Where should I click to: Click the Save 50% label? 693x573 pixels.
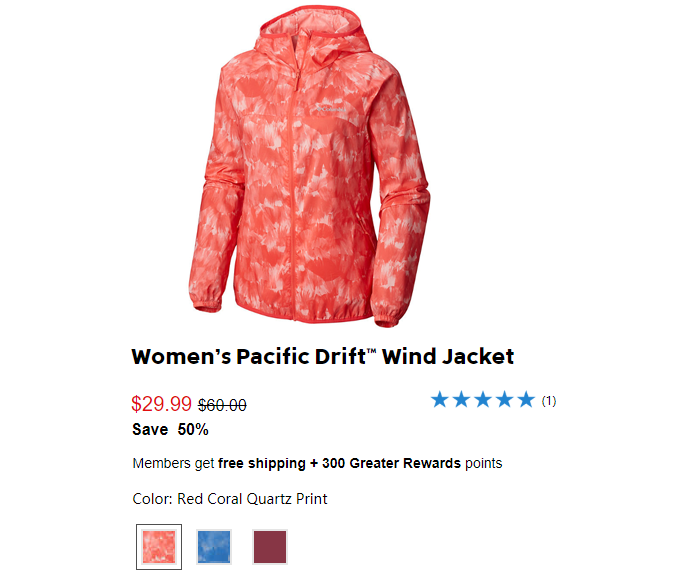170,429
